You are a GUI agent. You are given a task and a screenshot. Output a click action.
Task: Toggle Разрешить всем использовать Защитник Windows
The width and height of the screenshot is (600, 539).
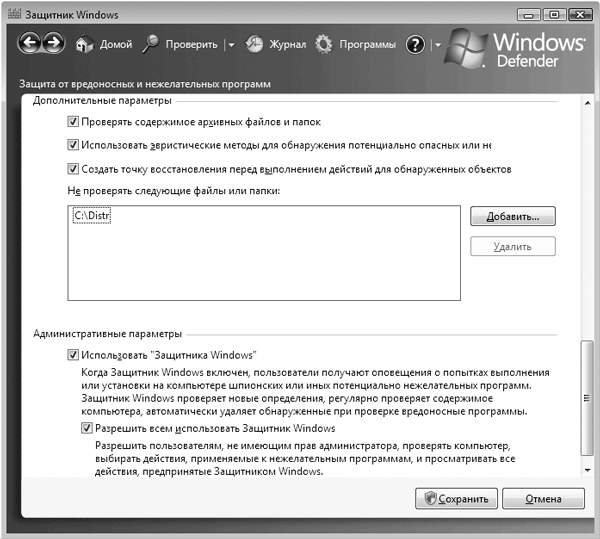click(x=87, y=428)
